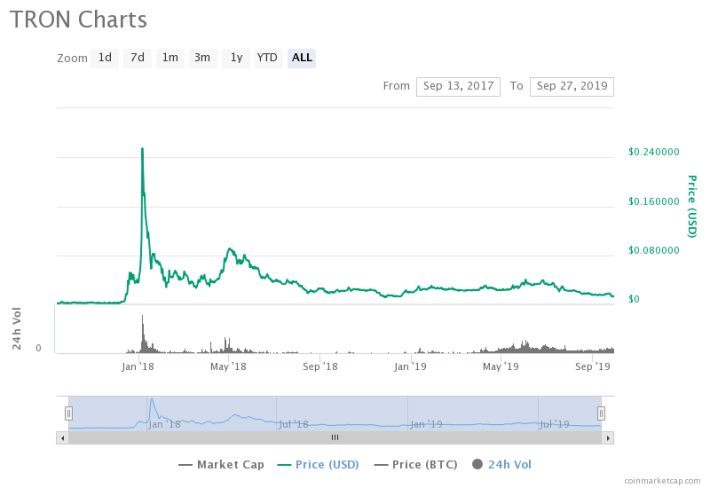Screen dimensions: 710x488
Task: Choose the 1y zoom option
Action: click(x=236, y=58)
